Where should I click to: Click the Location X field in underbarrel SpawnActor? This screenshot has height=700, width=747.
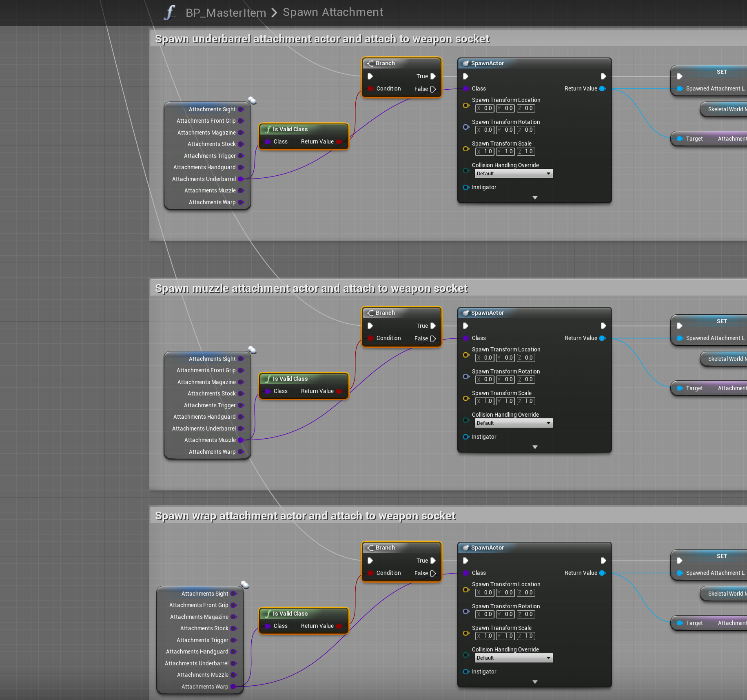pos(485,108)
